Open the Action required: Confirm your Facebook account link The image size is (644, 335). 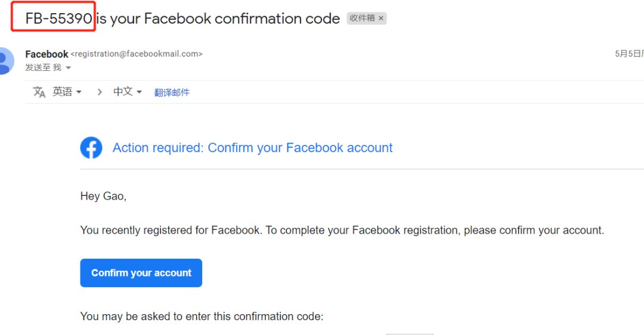252,148
